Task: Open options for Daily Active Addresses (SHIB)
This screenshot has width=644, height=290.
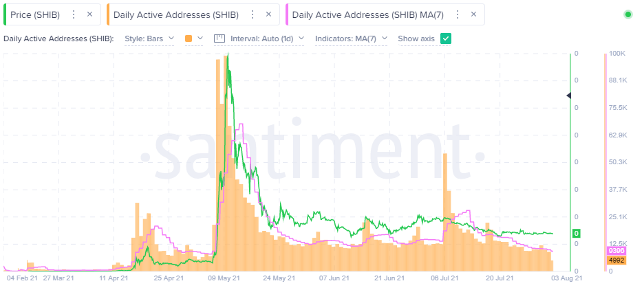Action: coord(253,14)
